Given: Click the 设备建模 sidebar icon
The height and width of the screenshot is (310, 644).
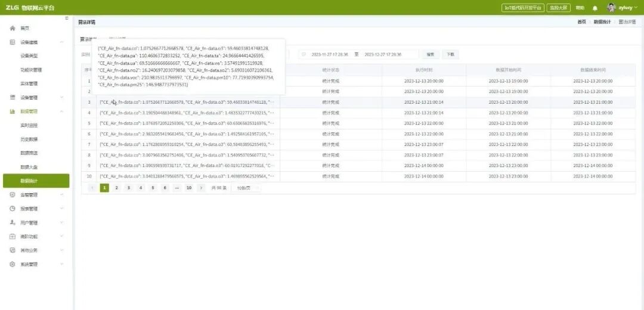Looking at the screenshot, I should (13, 42).
